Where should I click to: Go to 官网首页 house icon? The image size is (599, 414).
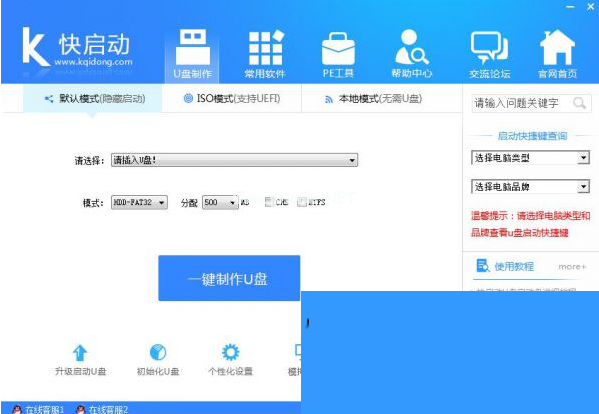557,47
